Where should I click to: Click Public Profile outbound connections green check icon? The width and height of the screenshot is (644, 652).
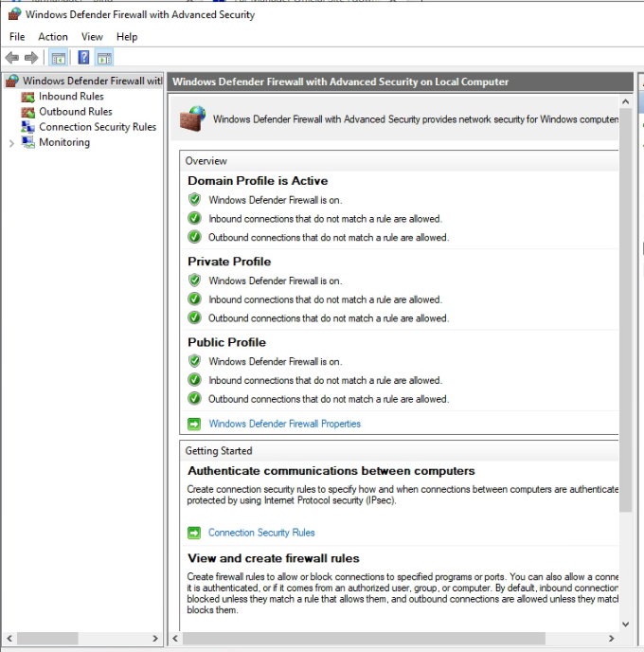[x=194, y=398]
